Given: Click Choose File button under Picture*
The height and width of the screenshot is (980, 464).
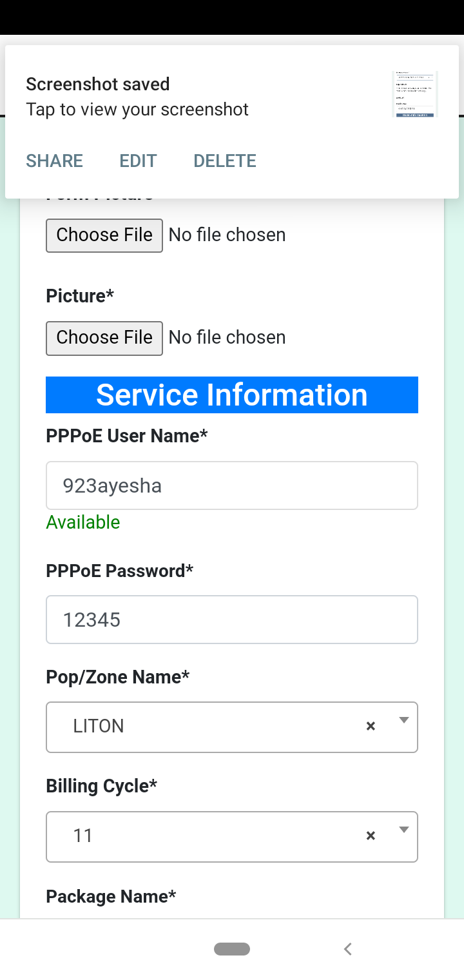Looking at the screenshot, I should [x=104, y=338].
